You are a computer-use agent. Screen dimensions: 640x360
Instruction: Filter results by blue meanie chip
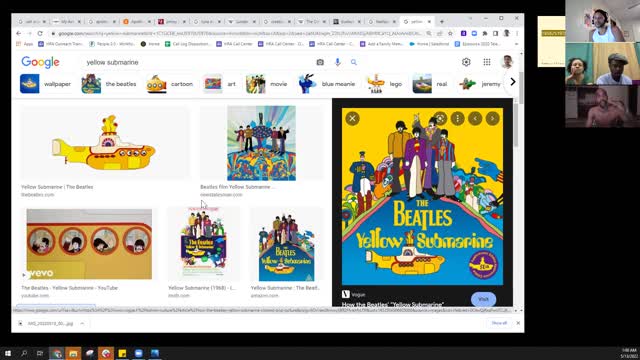pos(327,84)
